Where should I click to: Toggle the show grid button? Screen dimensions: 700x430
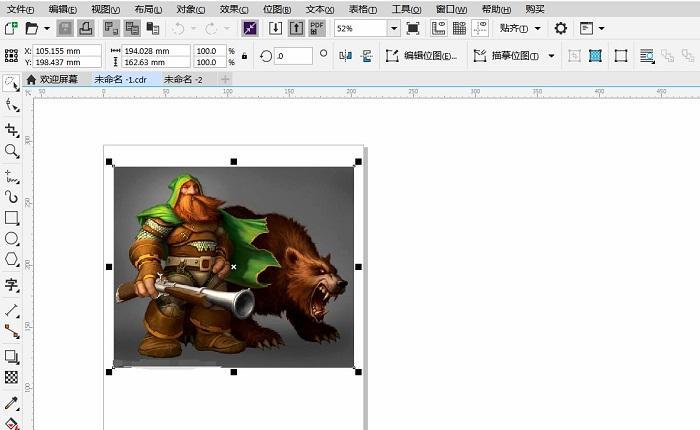459,29
